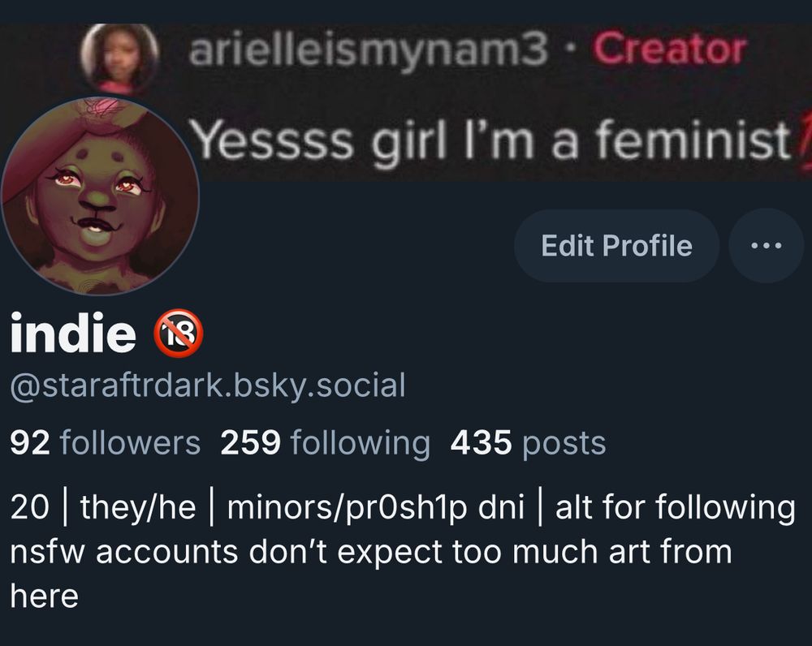812x646 pixels.
Task: Click the alt for following bio text
Action: 676,506
